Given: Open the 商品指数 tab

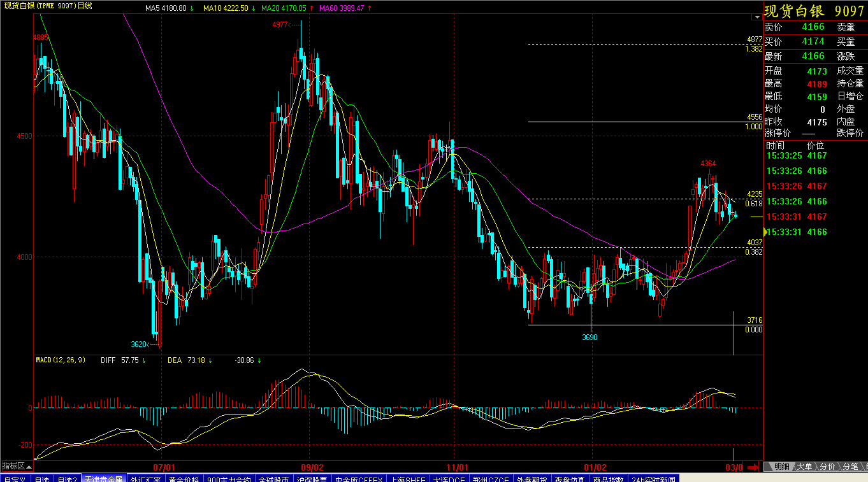Looking at the screenshot, I should pos(608,478).
